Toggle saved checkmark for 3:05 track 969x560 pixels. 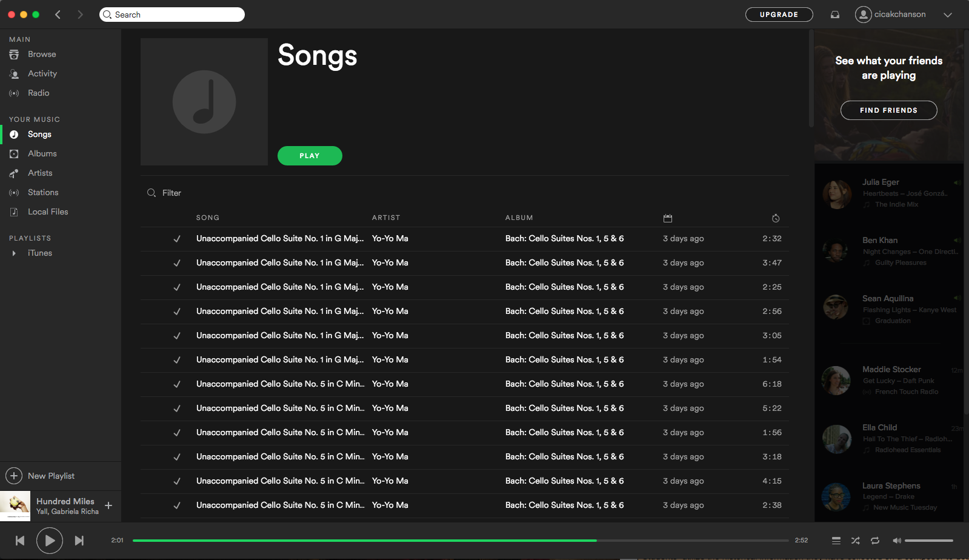coord(177,336)
